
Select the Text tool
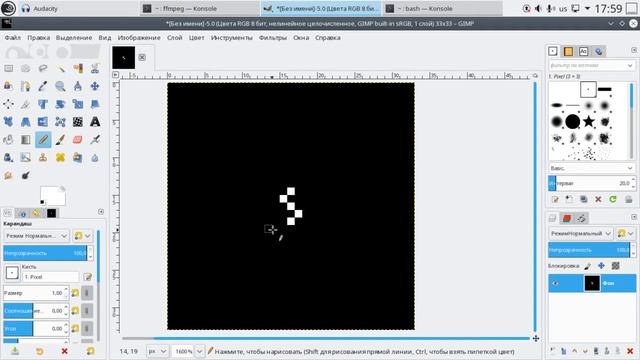pos(95,122)
